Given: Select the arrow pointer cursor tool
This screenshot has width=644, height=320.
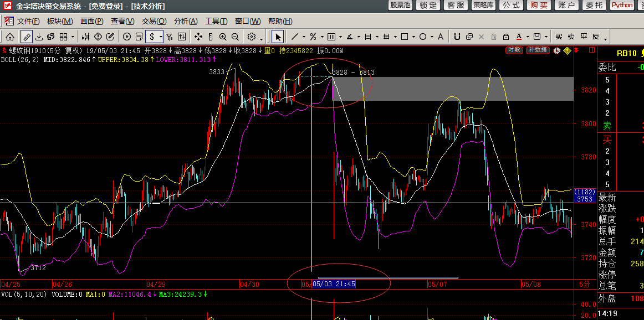Looking at the screenshot, I should point(278,37).
